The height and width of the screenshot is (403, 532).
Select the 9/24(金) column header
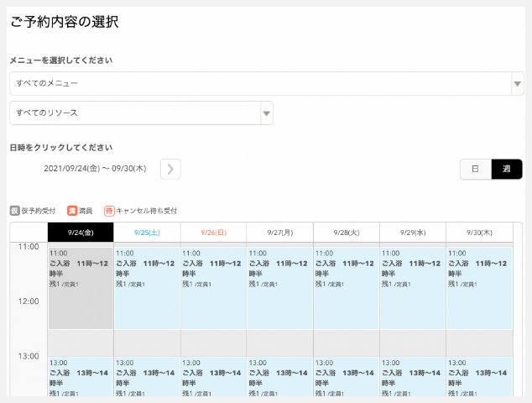81,233
